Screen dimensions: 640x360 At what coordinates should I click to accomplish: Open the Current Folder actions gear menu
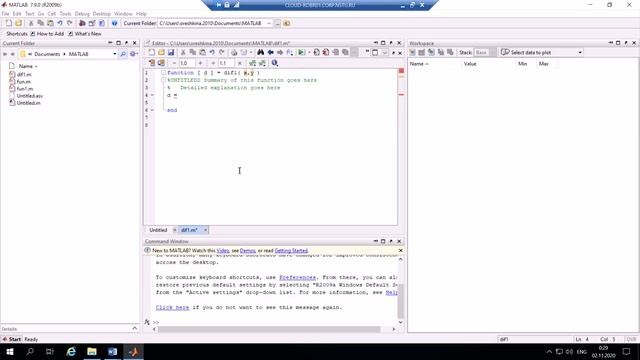133,54
